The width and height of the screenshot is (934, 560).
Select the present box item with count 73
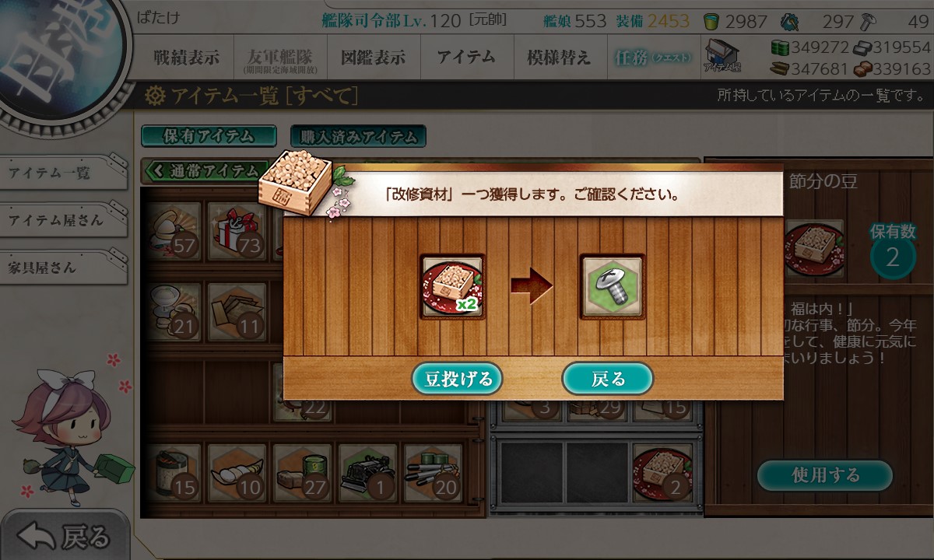coord(237,231)
